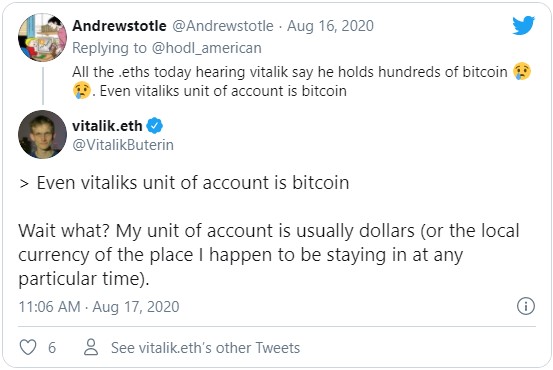Open the @Andrewstotle handle link
553x370 pixels.
click(x=223, y=26)
